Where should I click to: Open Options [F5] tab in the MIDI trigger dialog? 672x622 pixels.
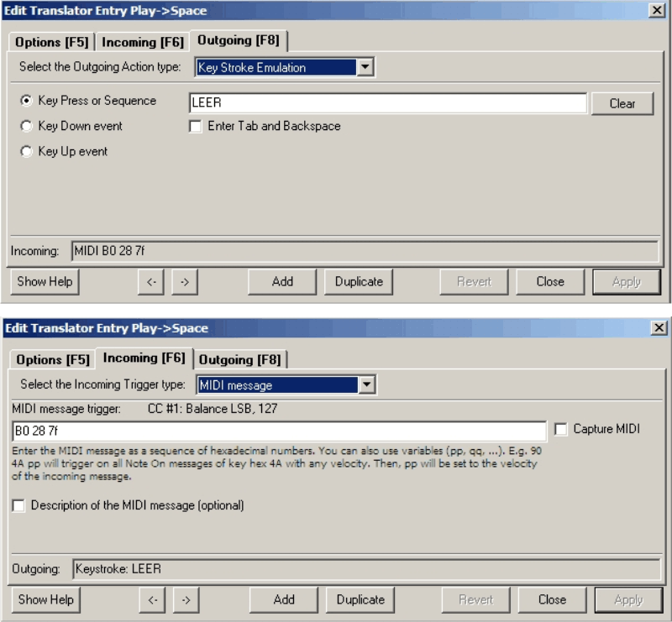point(51,359)
